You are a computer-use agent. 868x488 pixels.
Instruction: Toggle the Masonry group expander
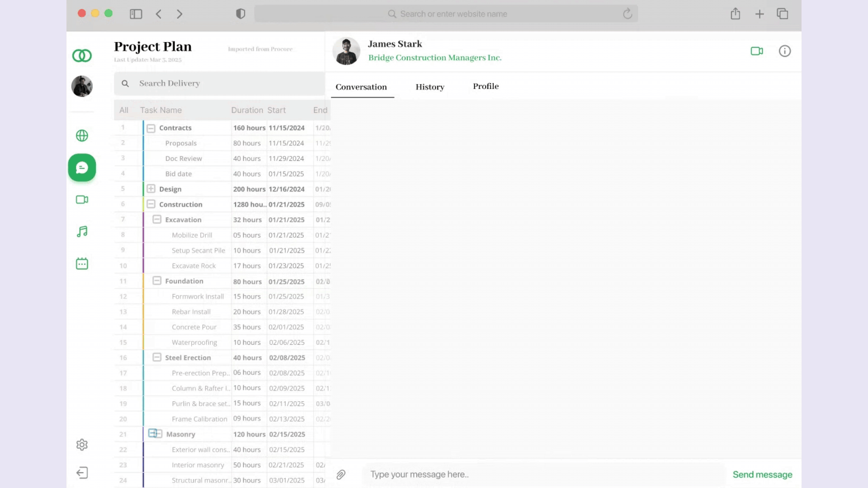point(155,433)
